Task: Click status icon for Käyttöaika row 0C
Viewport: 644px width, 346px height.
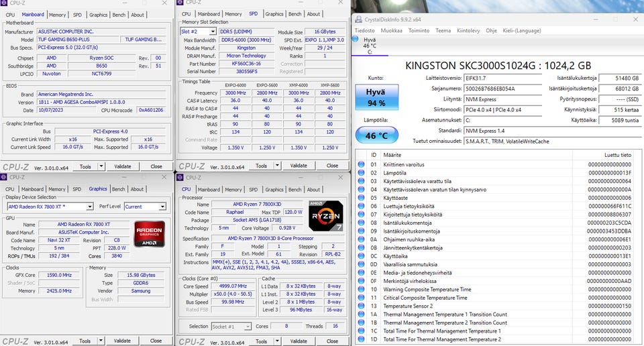Action: [361, 256]
